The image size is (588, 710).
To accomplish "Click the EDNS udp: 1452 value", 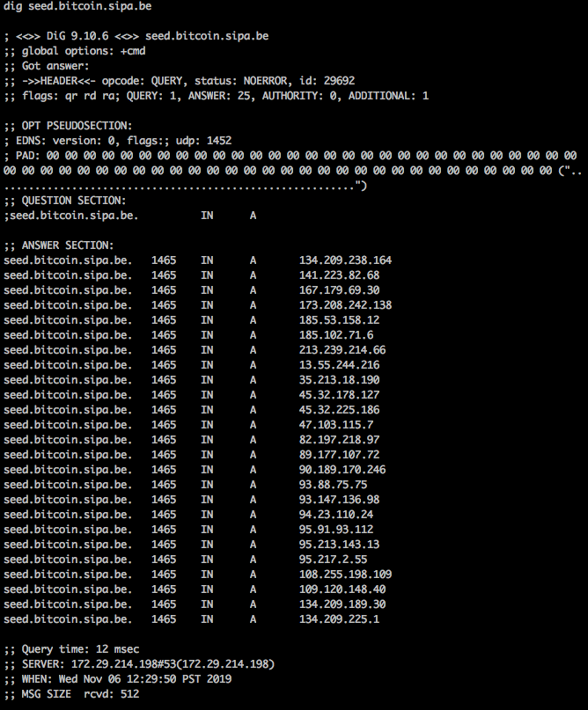I will pos(204,141).
